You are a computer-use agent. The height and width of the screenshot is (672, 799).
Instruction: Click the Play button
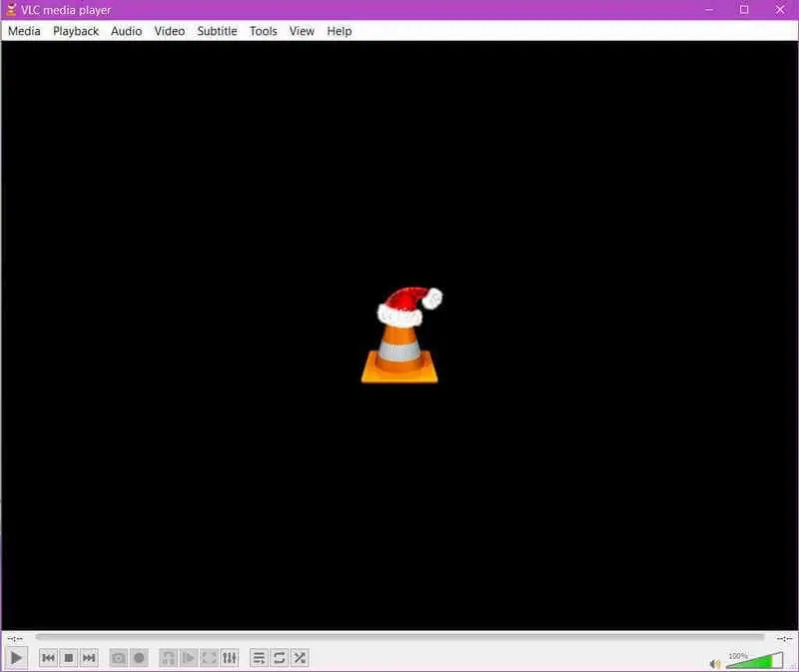(x=16, y=658)
